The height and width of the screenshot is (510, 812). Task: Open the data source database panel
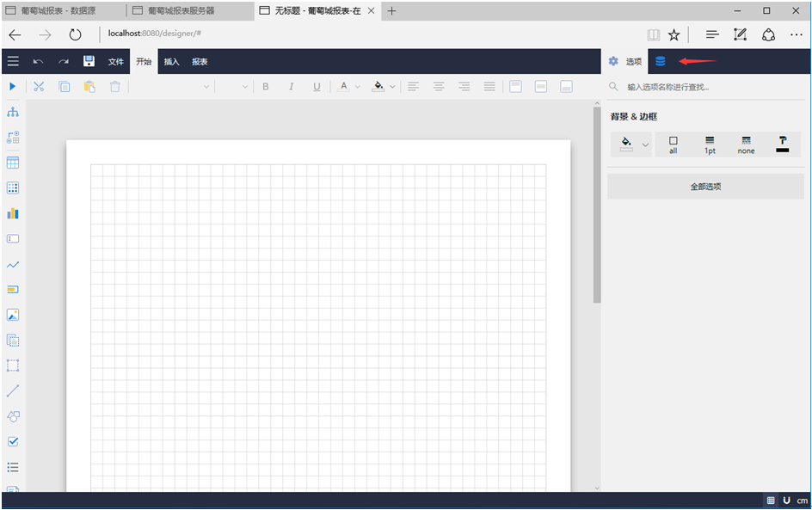661,61
